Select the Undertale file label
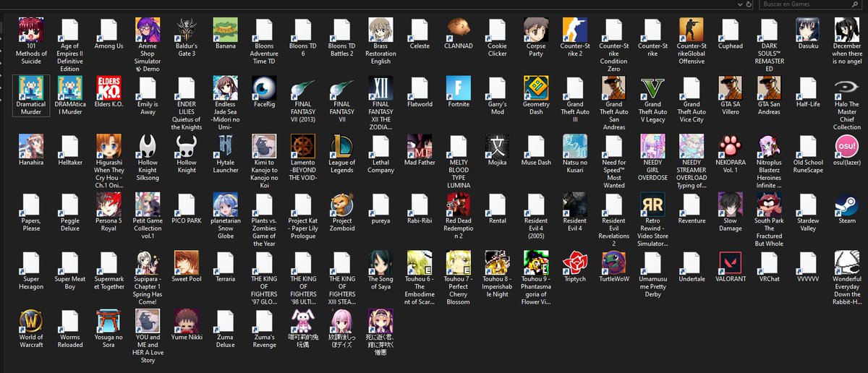The image size is (868, 373). click(692, 280)
